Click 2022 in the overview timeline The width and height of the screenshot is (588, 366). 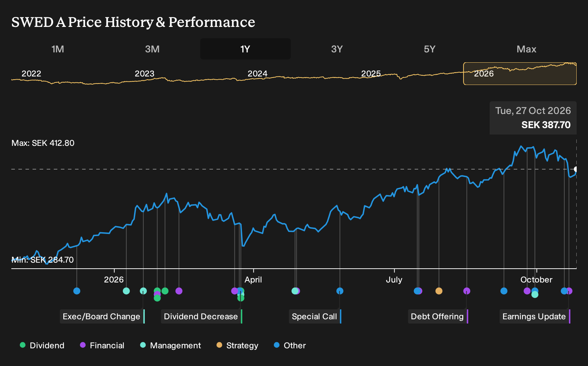[31, 74]
